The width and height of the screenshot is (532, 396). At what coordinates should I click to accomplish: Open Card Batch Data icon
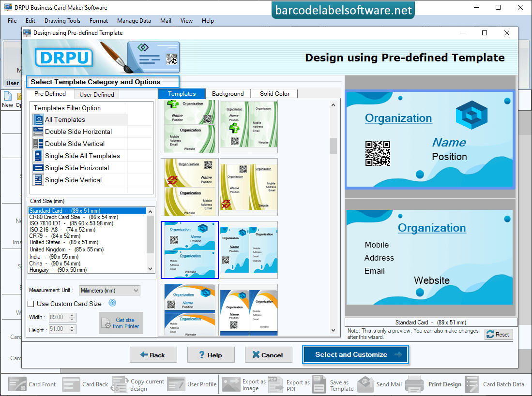pos(472,384)
